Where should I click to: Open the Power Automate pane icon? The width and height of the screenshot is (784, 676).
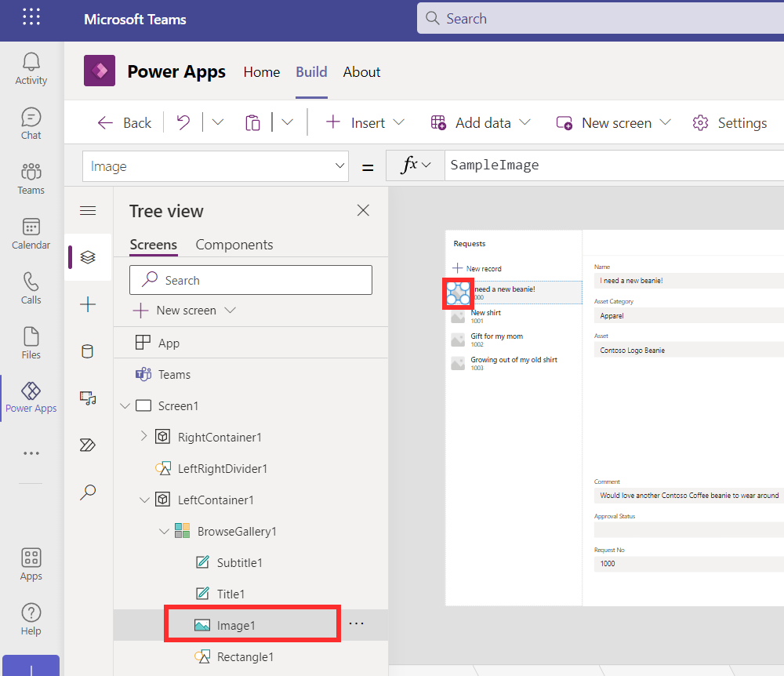(x=88, y=445)
